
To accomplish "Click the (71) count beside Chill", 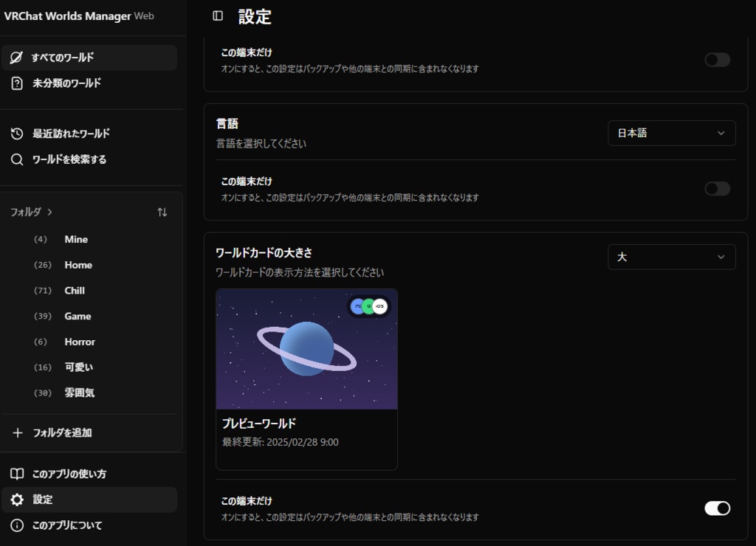I will [42, 291].
